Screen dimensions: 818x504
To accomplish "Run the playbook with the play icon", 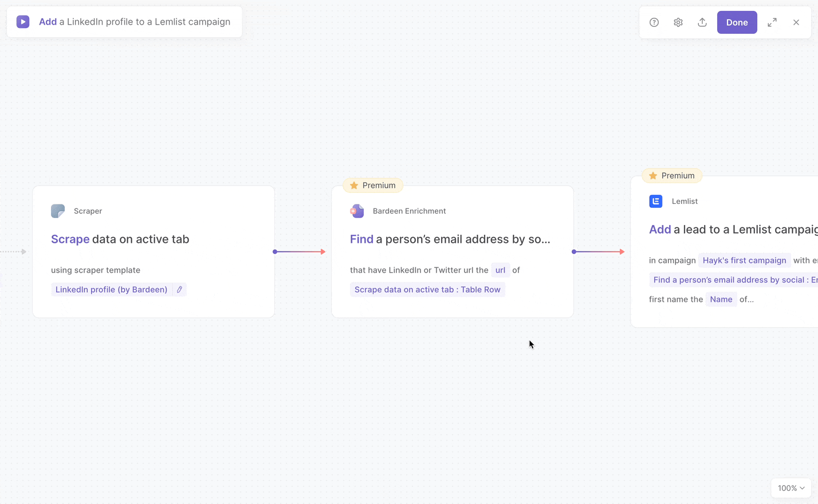I will tap(23, 22).
